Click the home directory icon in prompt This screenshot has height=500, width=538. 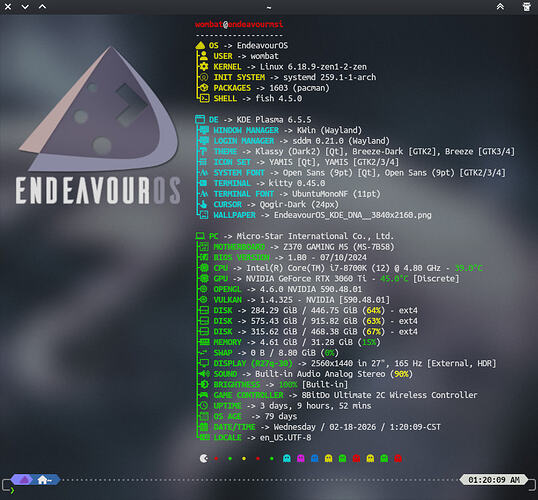click(x=43, y=479)
